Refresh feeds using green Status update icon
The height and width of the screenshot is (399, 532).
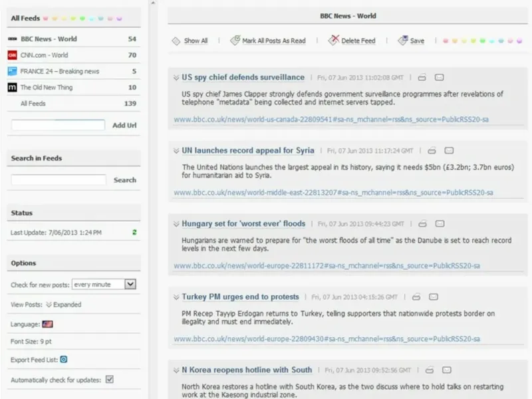pos(134,232)
